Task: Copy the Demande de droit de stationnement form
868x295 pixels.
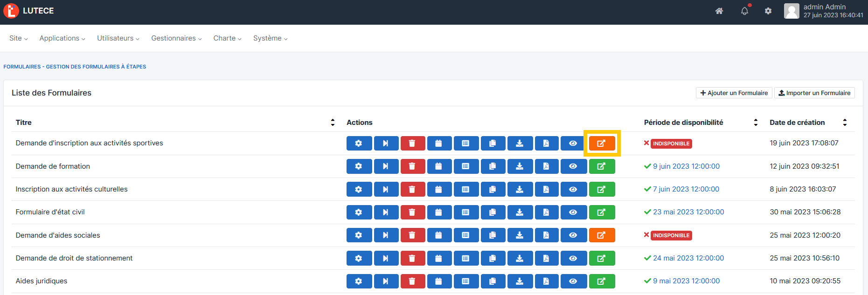Action: click(493, 258)
